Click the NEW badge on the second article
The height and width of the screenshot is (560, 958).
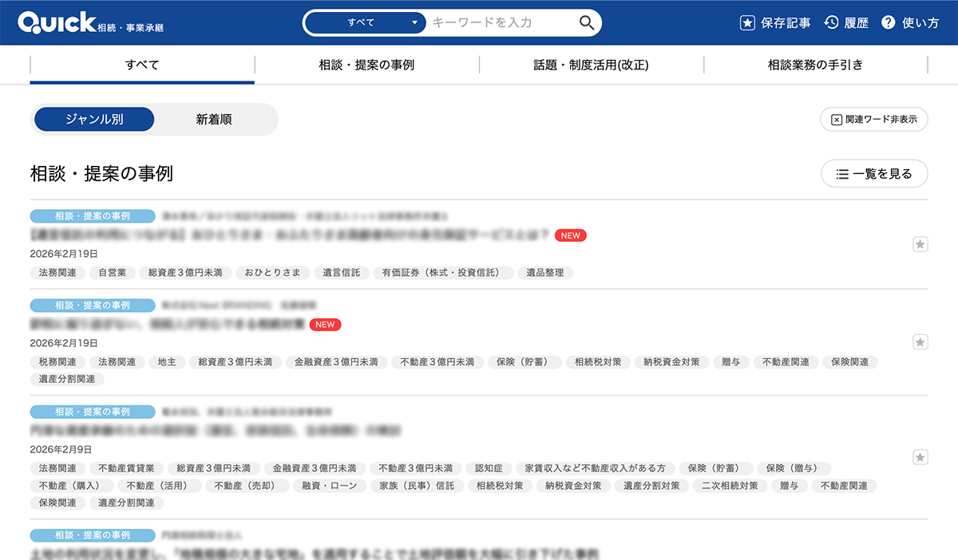pos(324,325)
